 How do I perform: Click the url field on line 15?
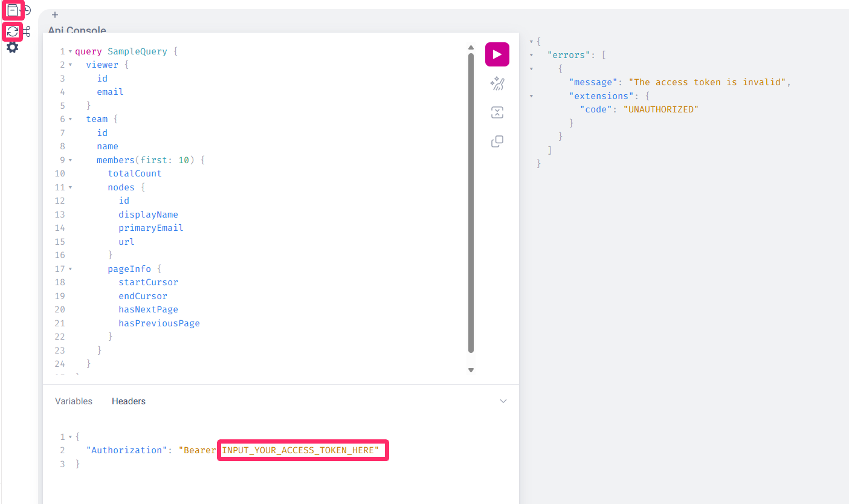tap(126, 242)
